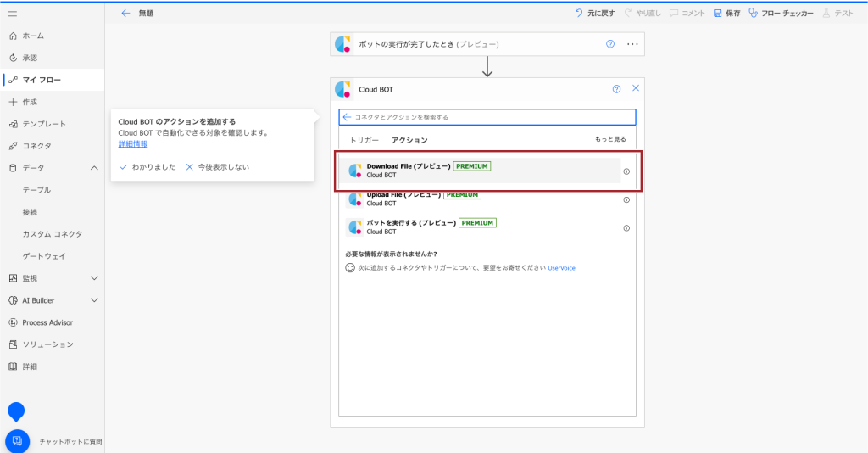Click テスト in the toolbar
The image size is (868, 453).
(837, 14)
